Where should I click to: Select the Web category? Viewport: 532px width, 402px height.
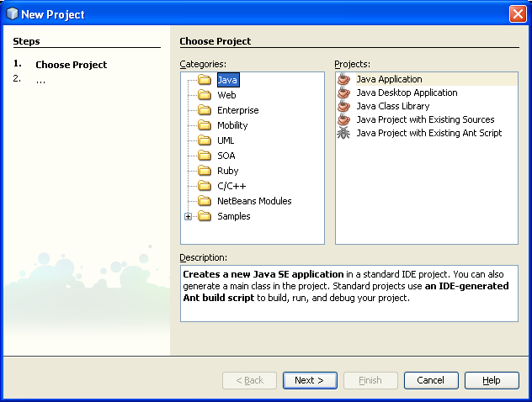tap(226, 95)
